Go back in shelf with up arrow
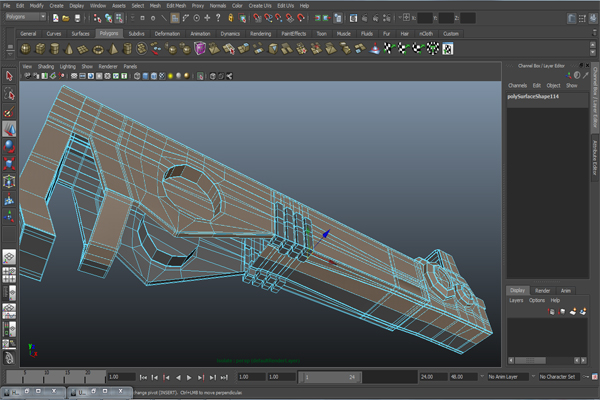Image resolution: width=600 pixels, height=400 pixels. 593,45
